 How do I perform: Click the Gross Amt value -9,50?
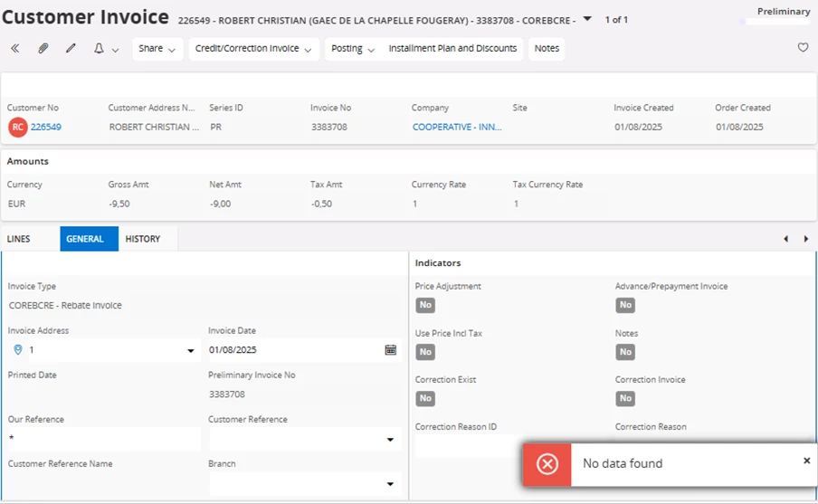point(119,204)
